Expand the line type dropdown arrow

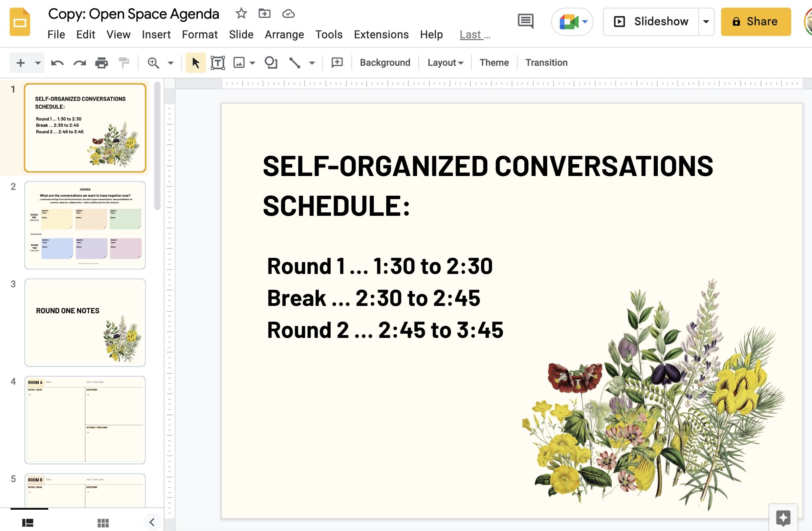point(312,63)
